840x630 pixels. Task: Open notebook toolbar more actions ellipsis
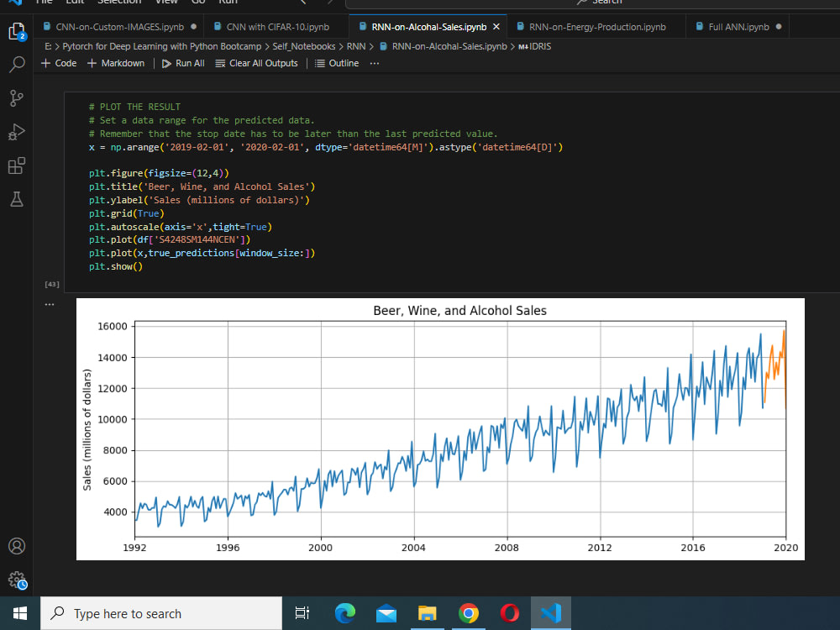pos(375,63)
